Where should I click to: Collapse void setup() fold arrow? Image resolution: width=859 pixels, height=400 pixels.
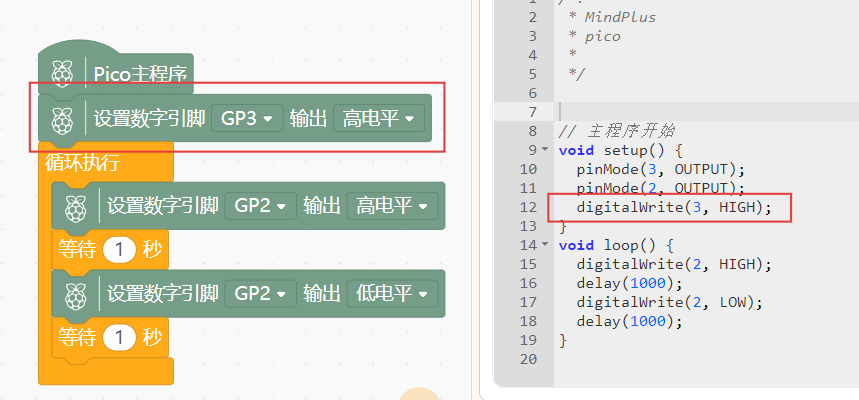click(x=545, y=150)
